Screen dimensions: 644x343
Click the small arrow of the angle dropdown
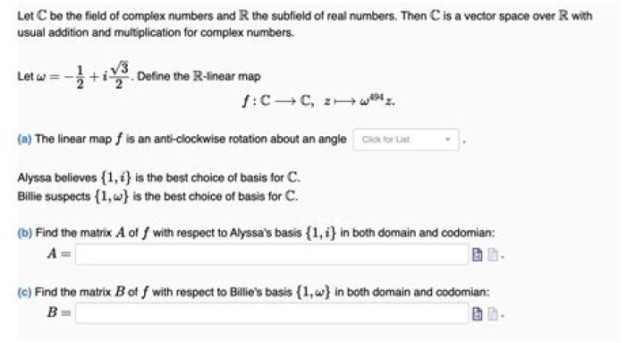point(447,140)
